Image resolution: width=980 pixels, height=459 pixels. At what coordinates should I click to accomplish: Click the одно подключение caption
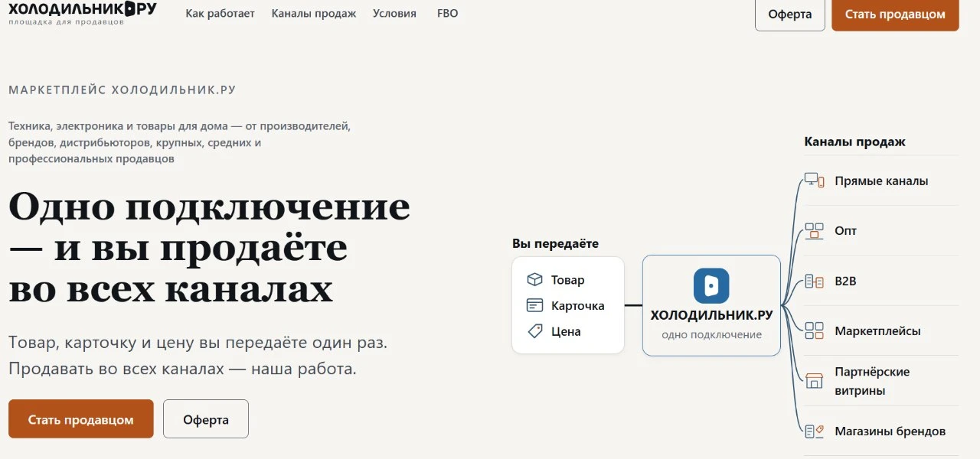(712, 334)
